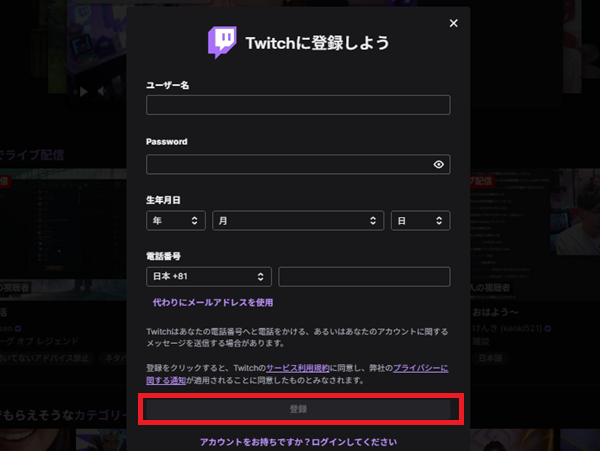Open the right background stream thumbnail
Screen dimensions: 600x451
tap(535, 234)
